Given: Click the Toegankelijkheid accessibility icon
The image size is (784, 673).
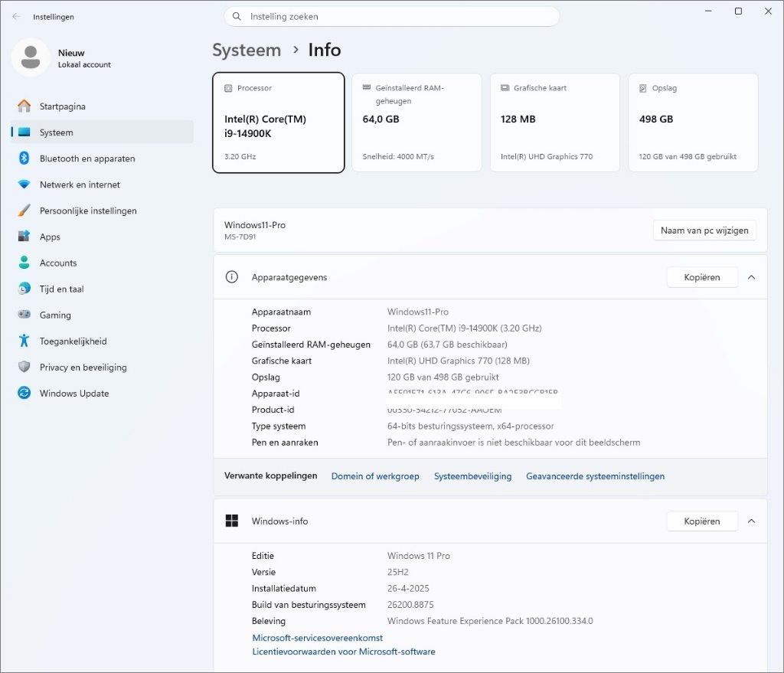Looking at the screenshot, I should pos(24,341).
